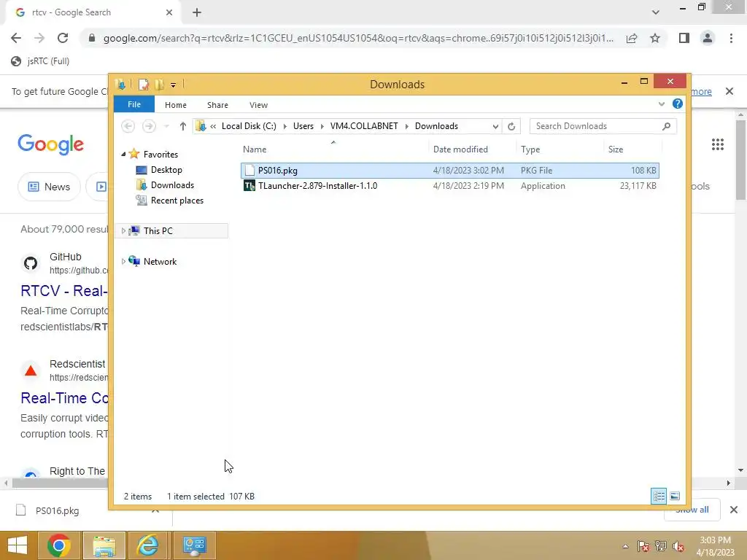This screenshot has height=560, width=747.
Task: Open the Windows Start button
Action: click(18, 545)
